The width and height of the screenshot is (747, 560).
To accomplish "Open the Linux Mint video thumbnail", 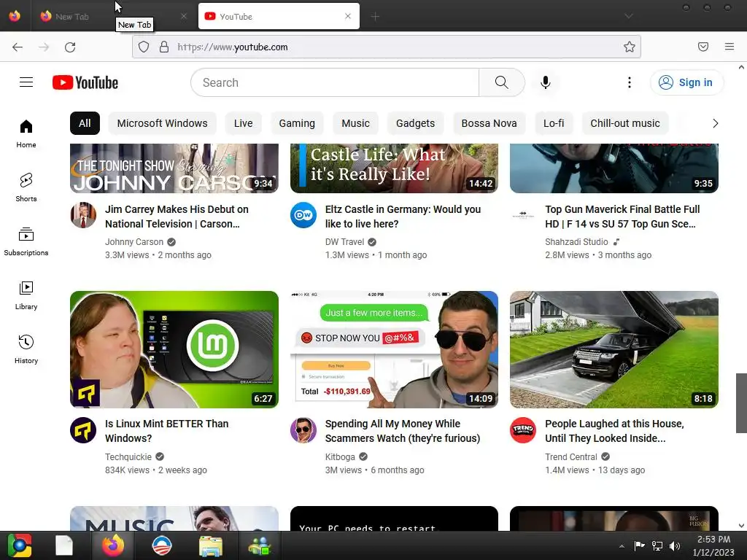I will [x=174, y=349].
